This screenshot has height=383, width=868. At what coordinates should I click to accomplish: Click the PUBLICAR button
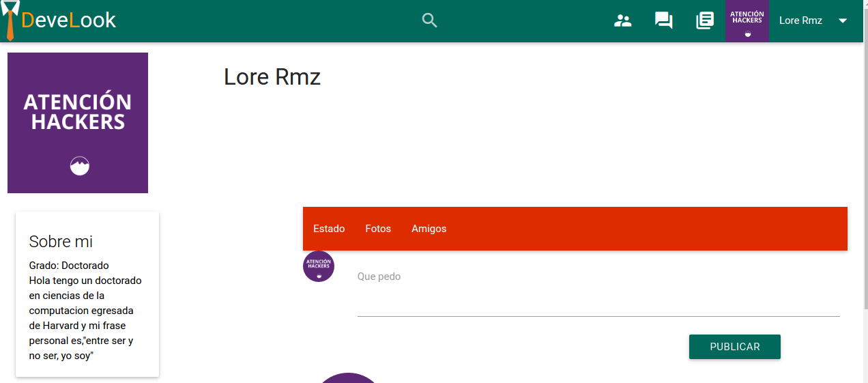[x=735, y=347]
